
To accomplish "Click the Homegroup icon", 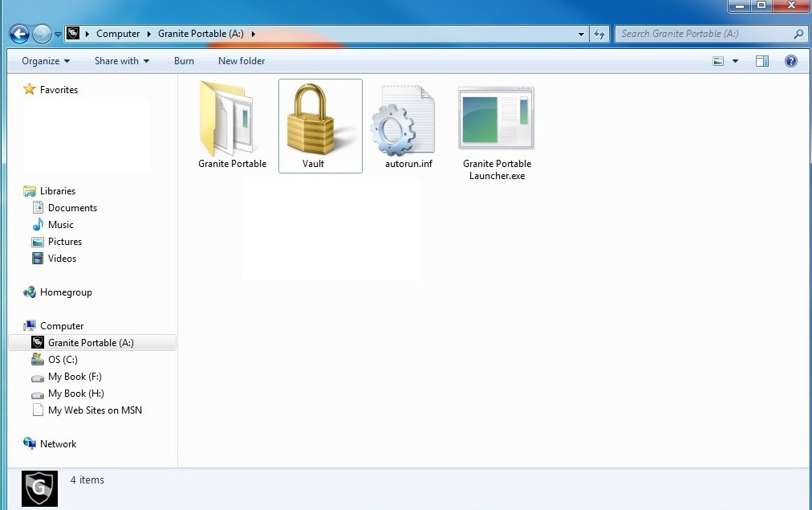I will click(x=30, y=292).
